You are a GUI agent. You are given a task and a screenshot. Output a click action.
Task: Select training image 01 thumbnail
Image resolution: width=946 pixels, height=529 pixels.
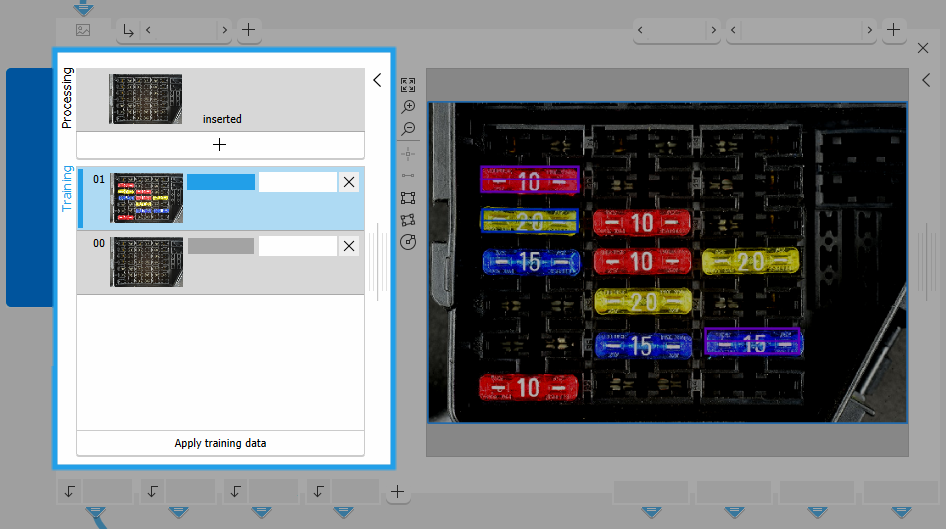[146, 198]
